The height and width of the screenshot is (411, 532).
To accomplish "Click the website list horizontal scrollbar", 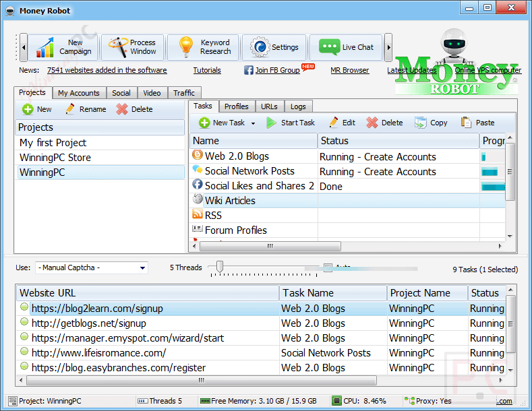I will (202, 380).
